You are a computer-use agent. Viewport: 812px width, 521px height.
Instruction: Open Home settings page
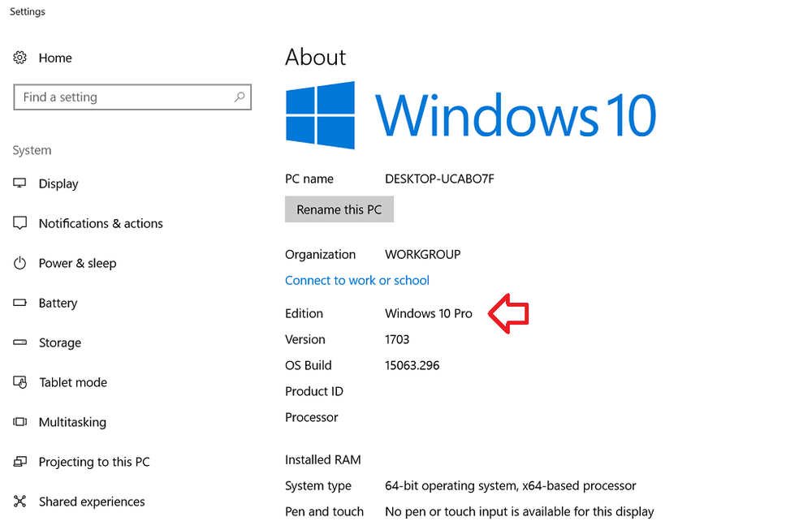click(55, 58)
